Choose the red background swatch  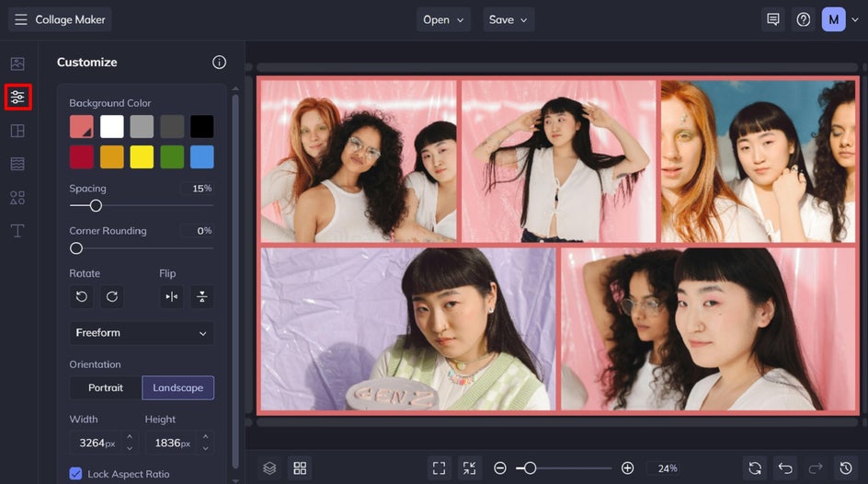pyautogui.click(x=81, y=156)
